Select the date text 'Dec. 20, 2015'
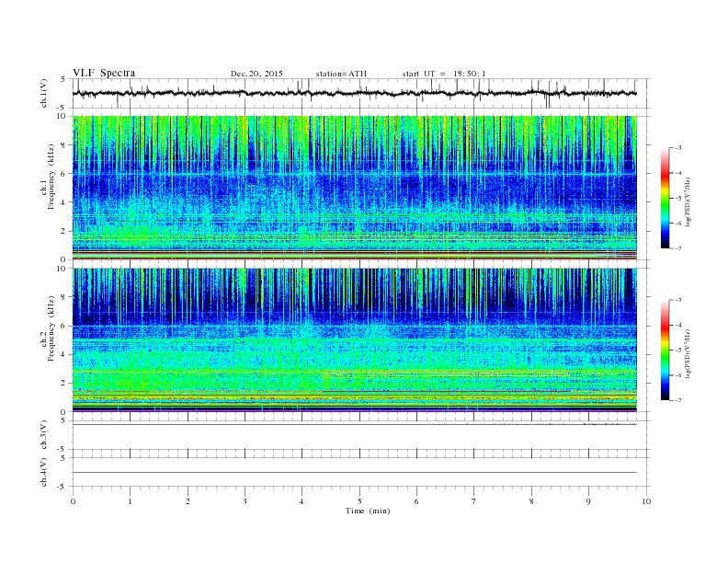Image resolution: width=728 pixels, height=563 pixels. tap(256, 74)
